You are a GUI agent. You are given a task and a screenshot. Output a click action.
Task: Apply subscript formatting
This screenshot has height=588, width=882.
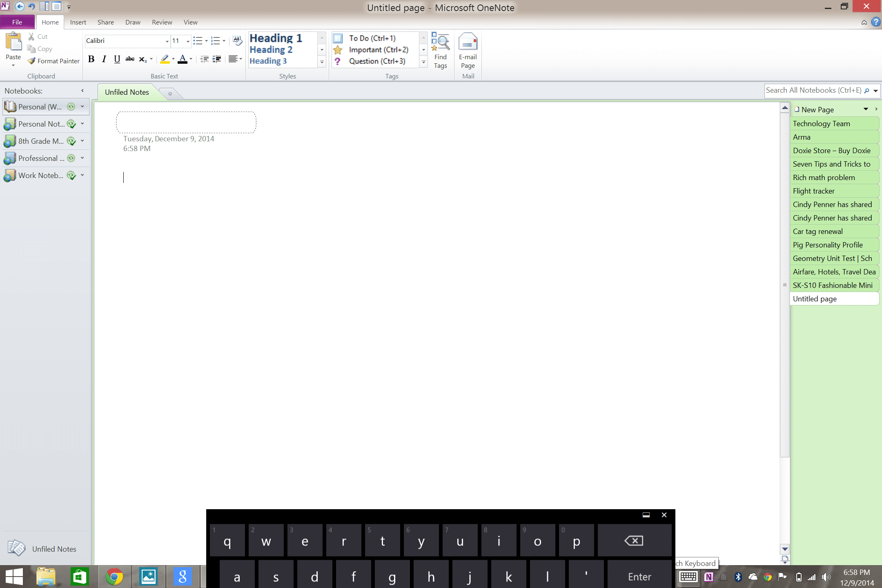pyautogui.click(x=143, y=59)
